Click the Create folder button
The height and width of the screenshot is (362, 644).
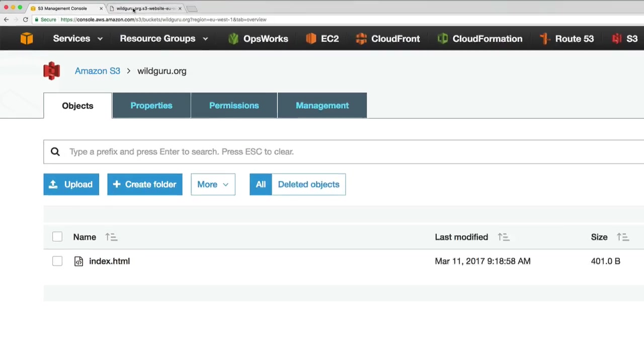pos(145,185)
